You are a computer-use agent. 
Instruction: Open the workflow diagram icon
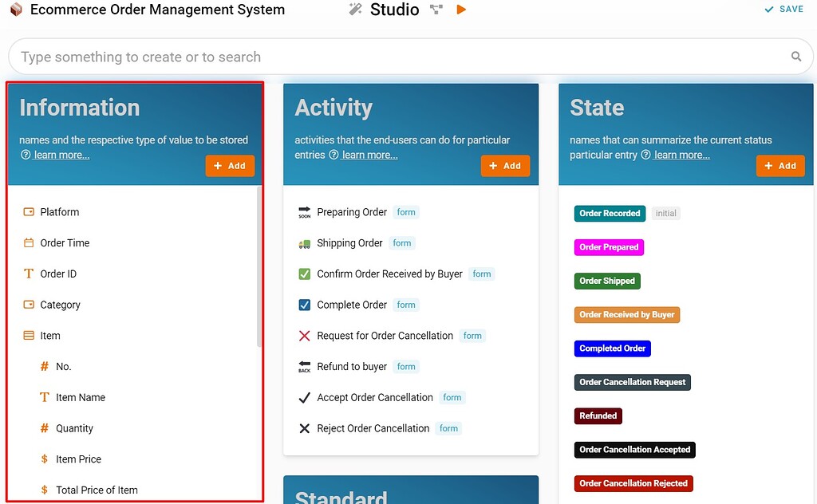point(436,9)
